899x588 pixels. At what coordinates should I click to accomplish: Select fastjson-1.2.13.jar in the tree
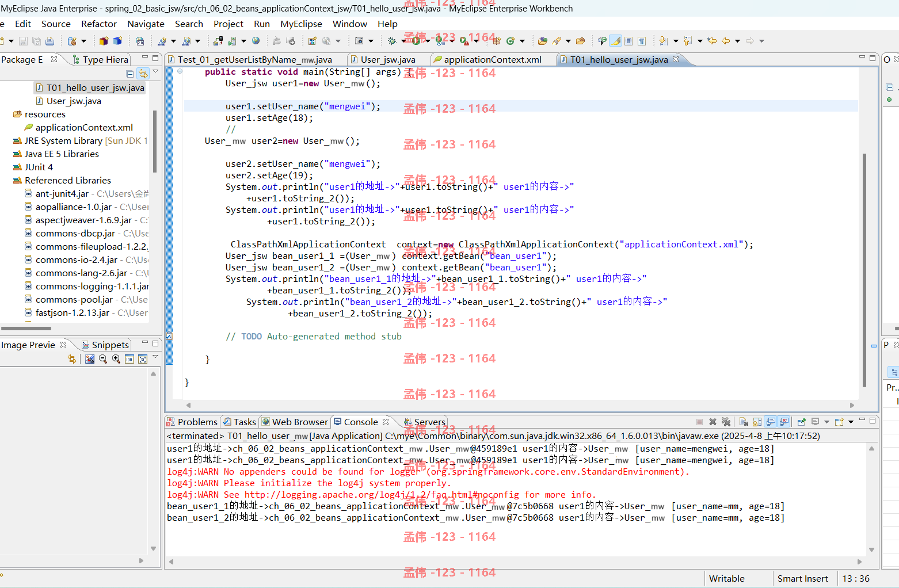tap(86, 312)
